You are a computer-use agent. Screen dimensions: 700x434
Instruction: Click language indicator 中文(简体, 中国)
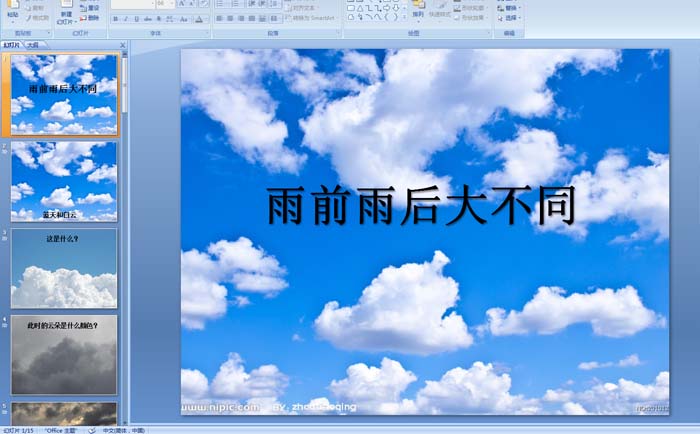click(x=124, y=430)
